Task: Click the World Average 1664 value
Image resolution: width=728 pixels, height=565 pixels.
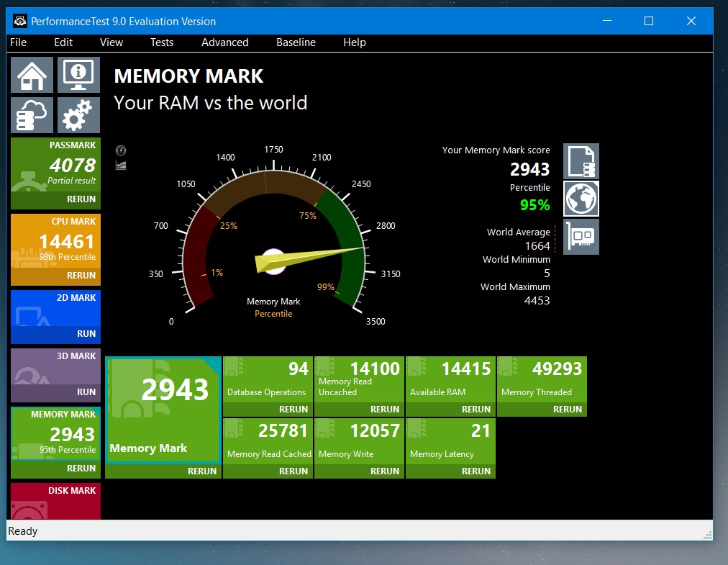Action: [537, 246]
